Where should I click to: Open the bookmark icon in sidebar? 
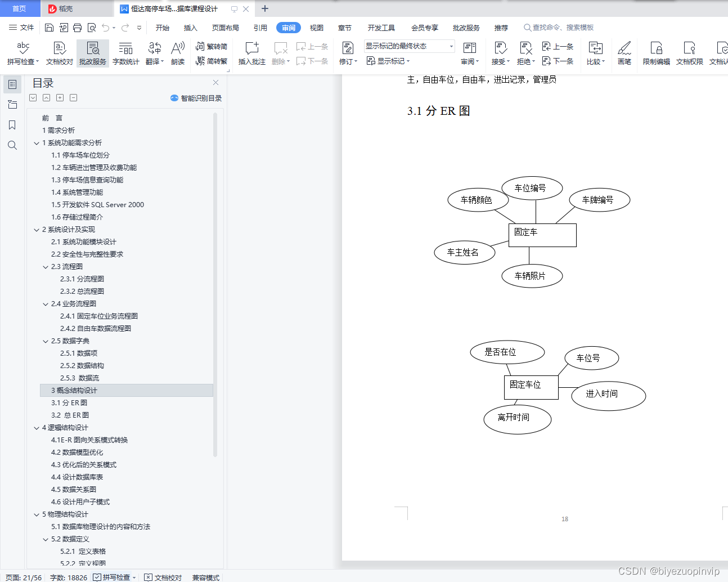pyautogui.click(x=12, y=125)
